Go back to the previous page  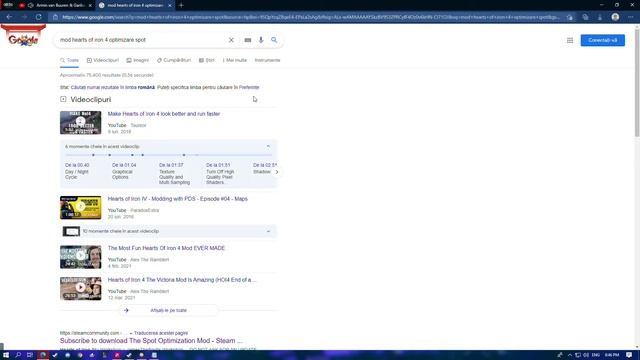pyautogui.click(x=9, y=17)
